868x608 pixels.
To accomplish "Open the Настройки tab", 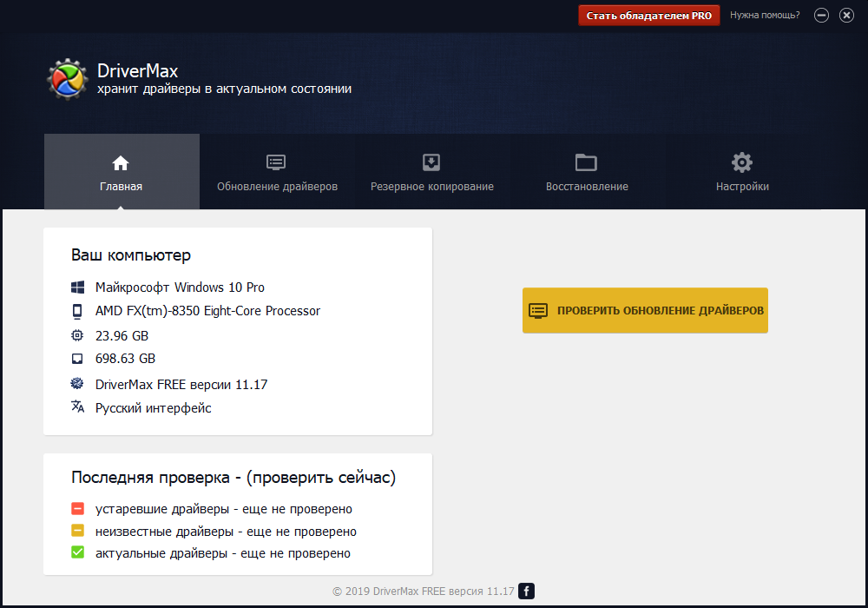I will [x=742, y=172].
